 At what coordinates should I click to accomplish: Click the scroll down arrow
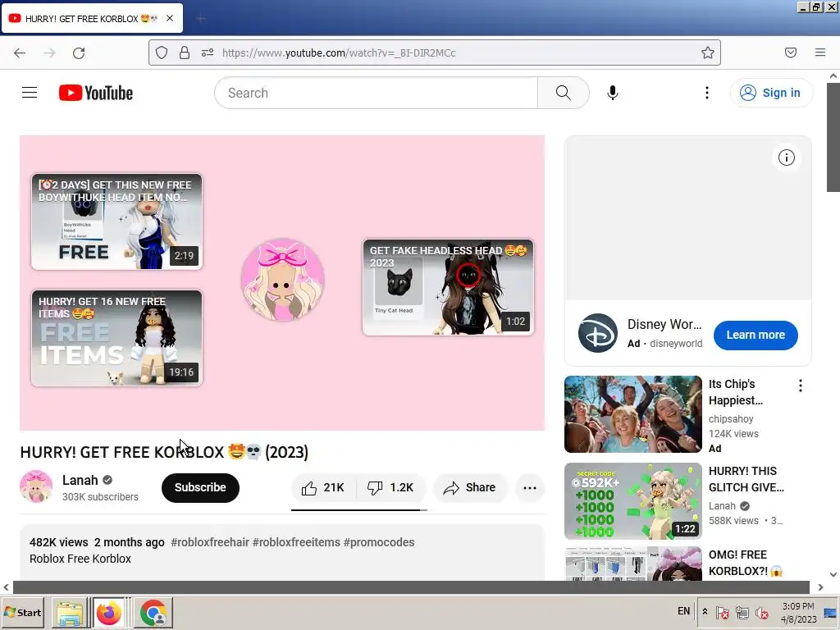pos(833,574)
